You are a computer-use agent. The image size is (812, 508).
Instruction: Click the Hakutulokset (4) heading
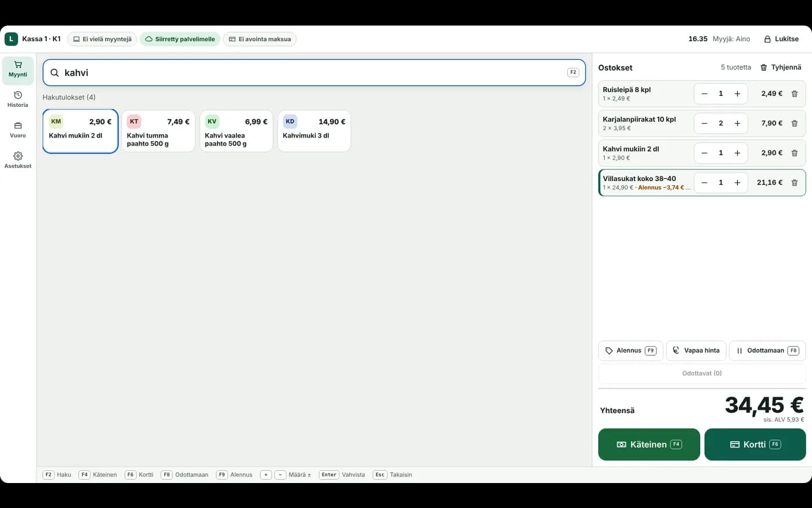69,98
